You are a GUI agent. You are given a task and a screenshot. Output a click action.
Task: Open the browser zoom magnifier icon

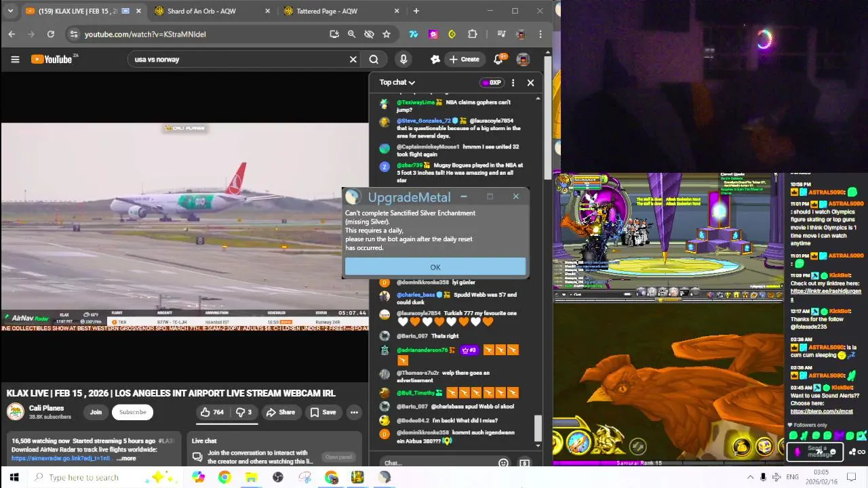point(351,34)
